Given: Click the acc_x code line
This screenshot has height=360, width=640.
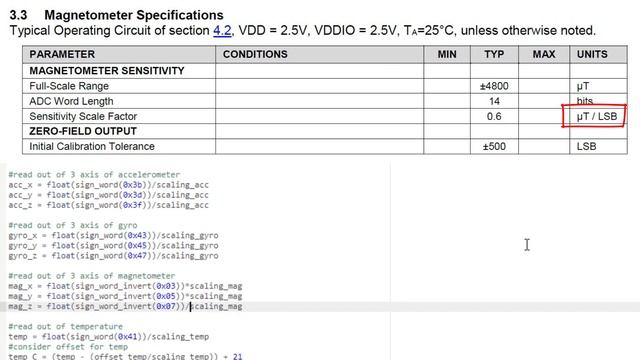Looking at the screenshot, I should [109, 185].
